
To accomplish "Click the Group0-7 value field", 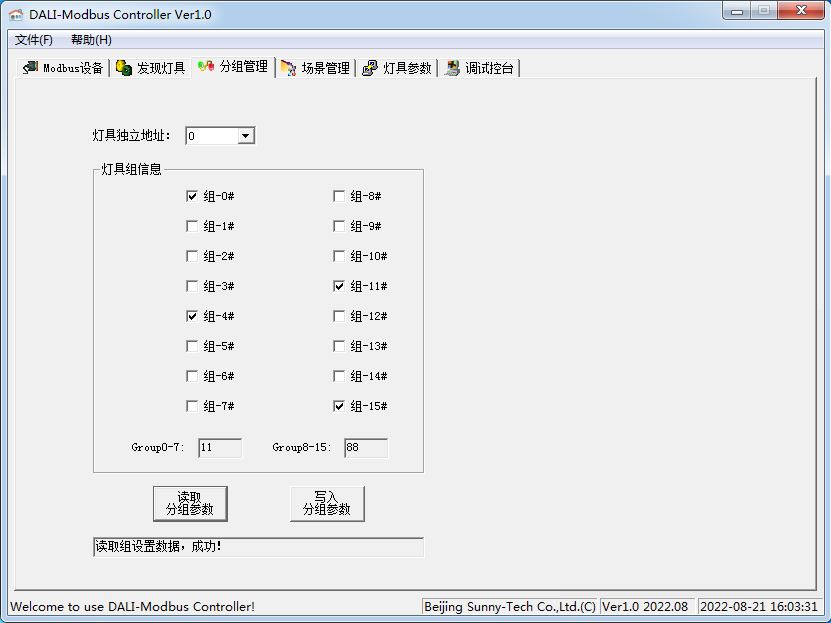I will [220, 448].
